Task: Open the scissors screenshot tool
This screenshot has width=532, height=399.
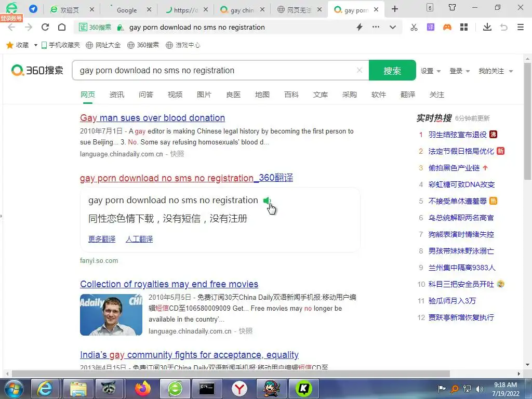Action: (414, 27)
